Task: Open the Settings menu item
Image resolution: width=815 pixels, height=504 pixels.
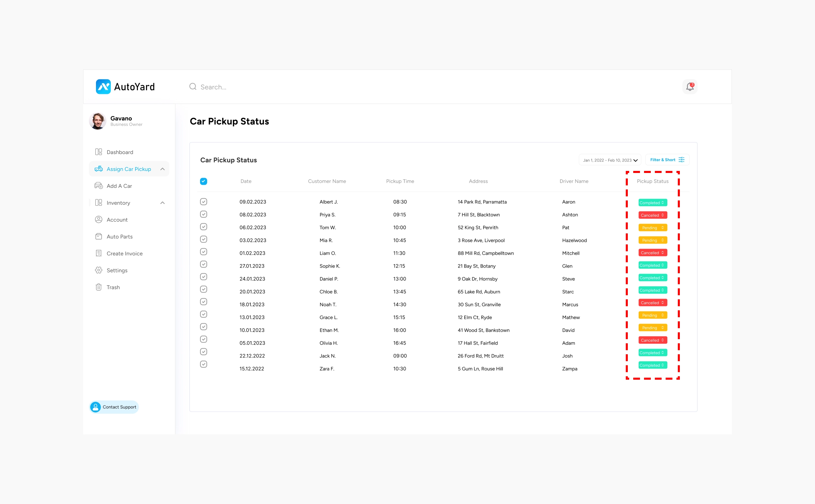Action: pyautogui.click(x=129, y=270)
